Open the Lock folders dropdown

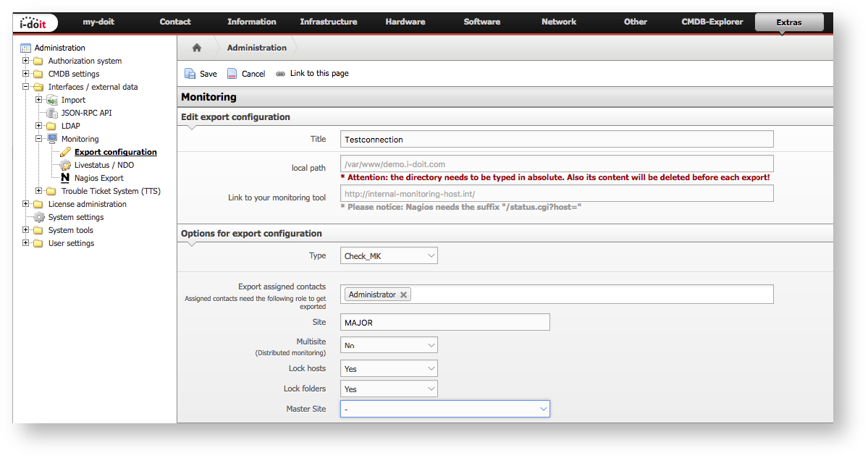[389, 389]
